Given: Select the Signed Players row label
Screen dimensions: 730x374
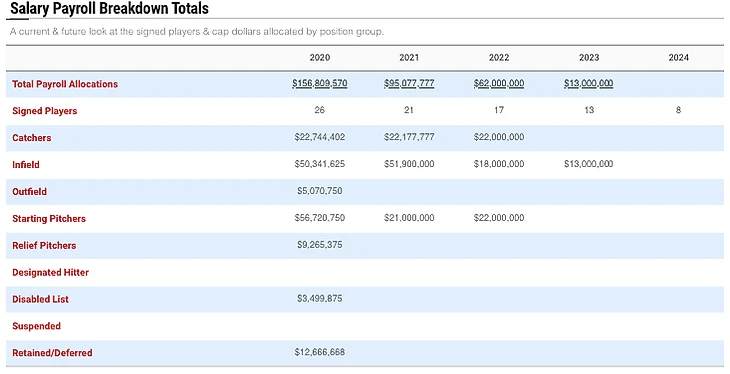Looking at the screenshot, I should pos(45,111).
